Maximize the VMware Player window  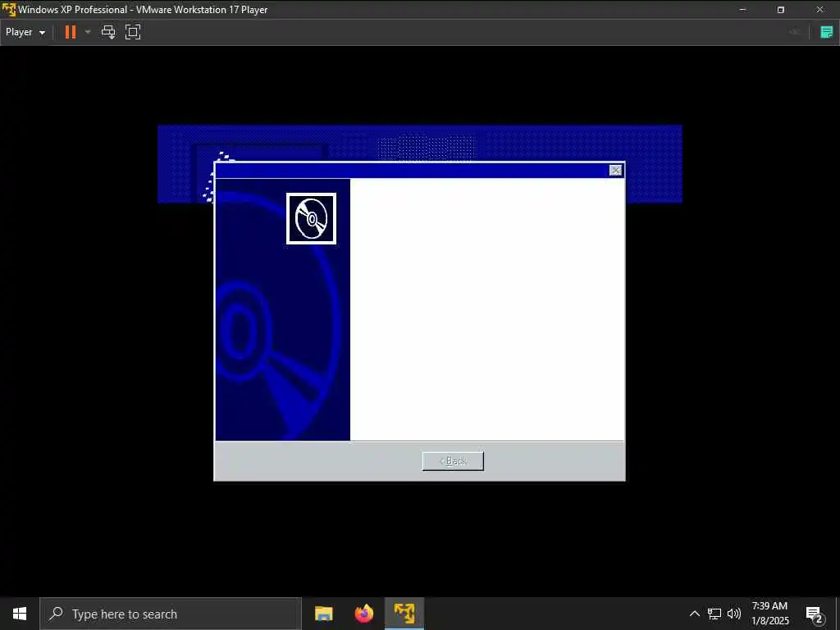click(x=781, y=10)
